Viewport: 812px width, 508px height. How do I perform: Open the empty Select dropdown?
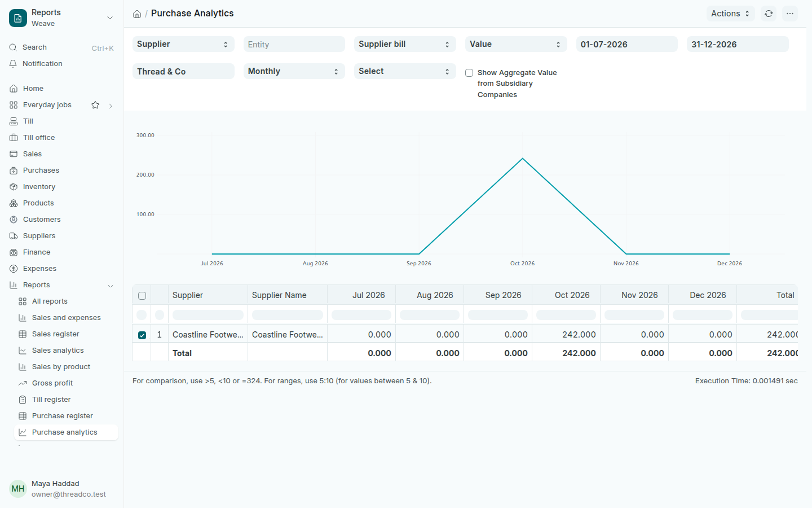click(x=405, y=71)
